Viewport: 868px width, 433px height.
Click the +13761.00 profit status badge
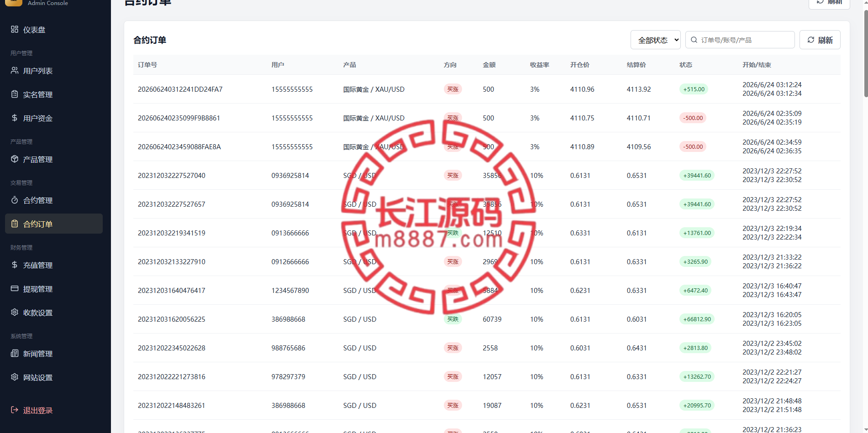tap(697, 233)
